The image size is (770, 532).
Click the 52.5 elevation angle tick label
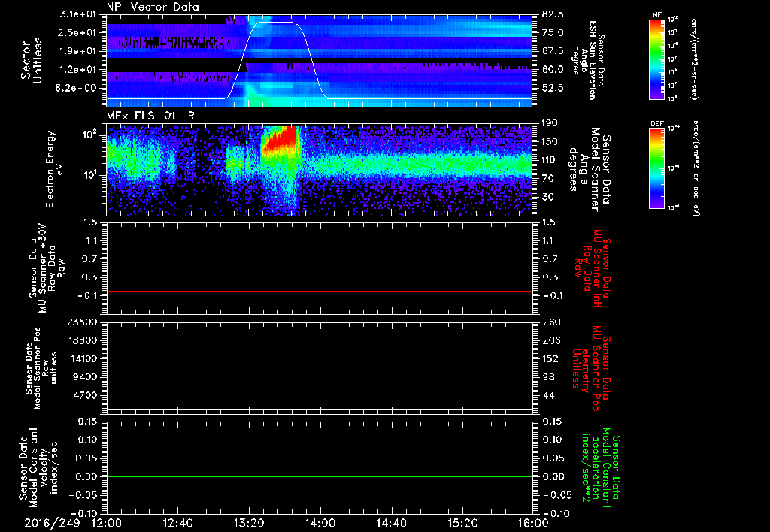pyautogui.click(x=553, y=88)
